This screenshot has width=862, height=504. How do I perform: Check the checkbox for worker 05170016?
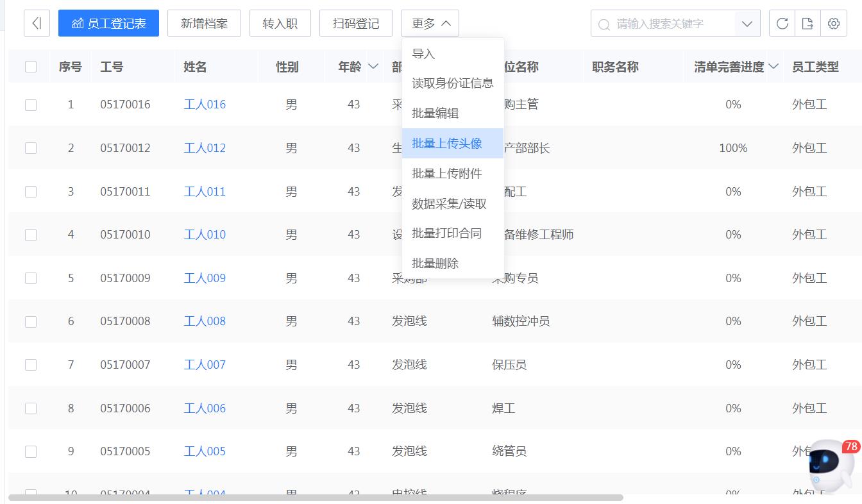(x=30, y=104)
